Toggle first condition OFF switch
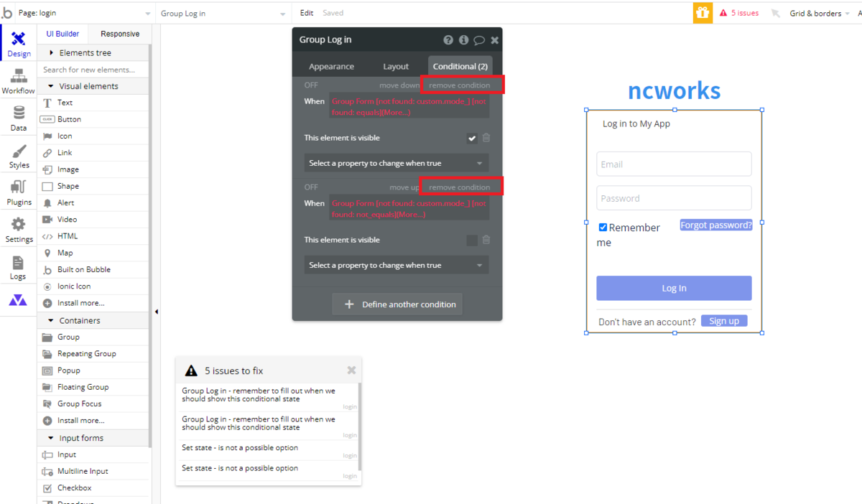Image resolution: width=862 pixels, height=504 pixels. coord(311,85)
